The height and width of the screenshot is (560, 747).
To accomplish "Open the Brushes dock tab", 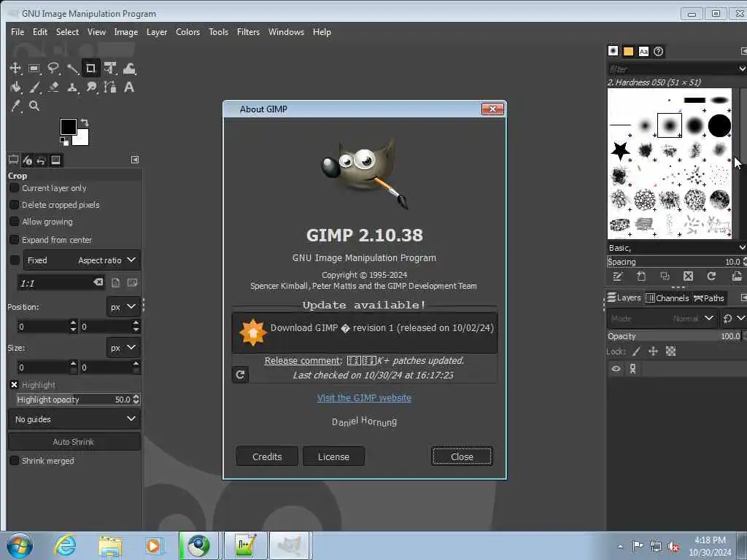I will pos(613,51).
